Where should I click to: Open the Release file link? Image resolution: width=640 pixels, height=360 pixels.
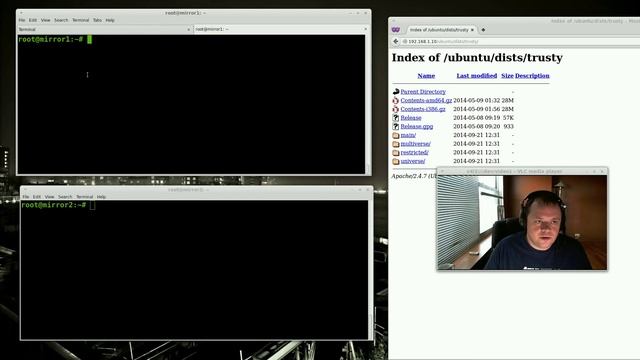pos(411,118)
